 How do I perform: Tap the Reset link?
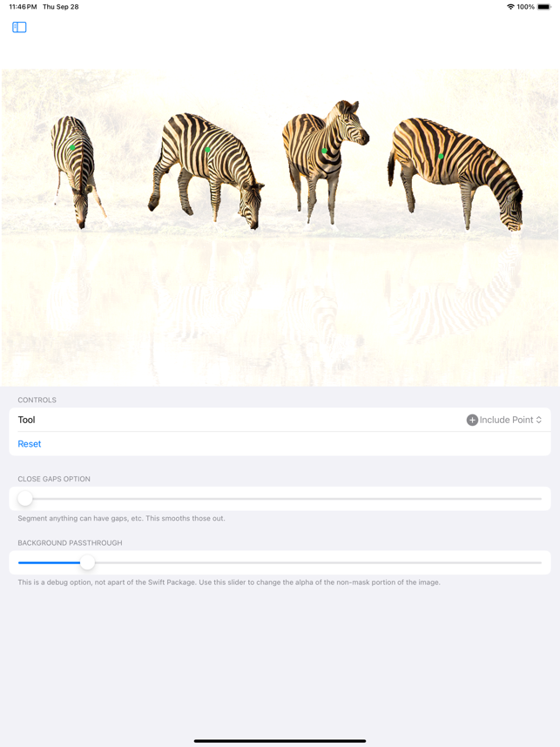click(30, 444)
